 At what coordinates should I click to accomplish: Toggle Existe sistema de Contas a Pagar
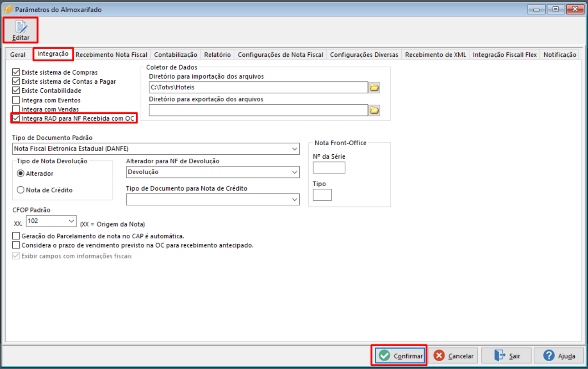click(16, 81)
